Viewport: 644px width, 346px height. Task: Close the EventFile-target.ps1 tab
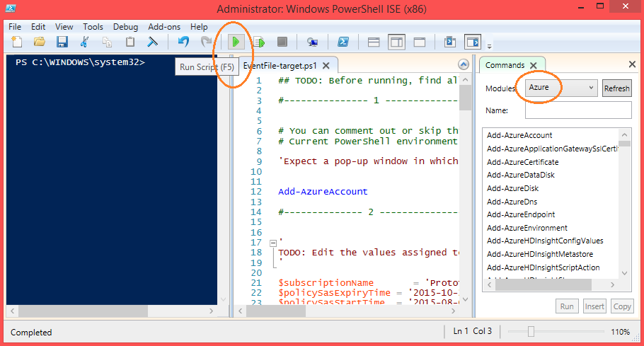pos(326,66)
